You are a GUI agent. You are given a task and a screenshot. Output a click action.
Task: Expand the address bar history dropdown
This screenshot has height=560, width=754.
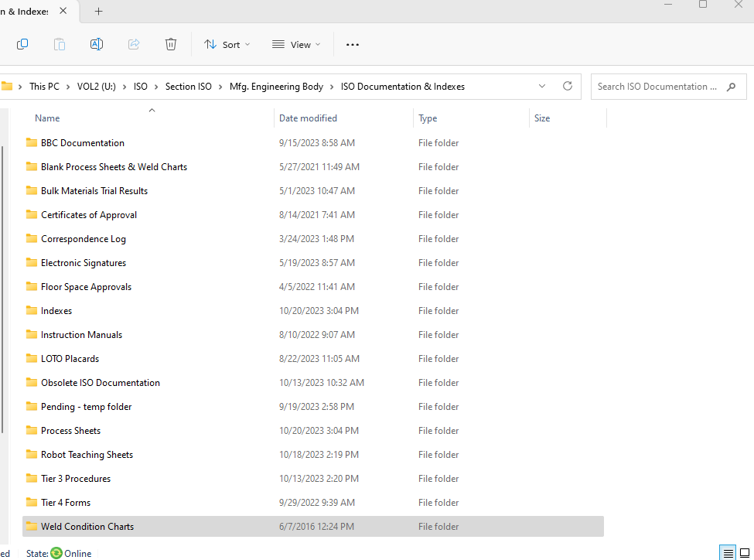[x=542, y=86]
